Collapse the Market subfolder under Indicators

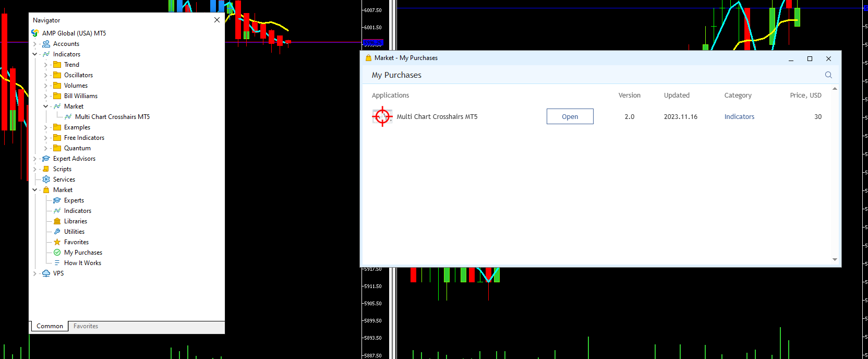click(46, 106)
